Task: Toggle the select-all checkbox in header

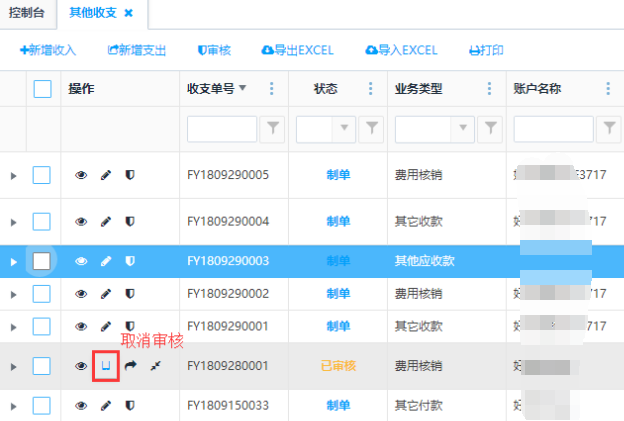Action: [42, 89]
